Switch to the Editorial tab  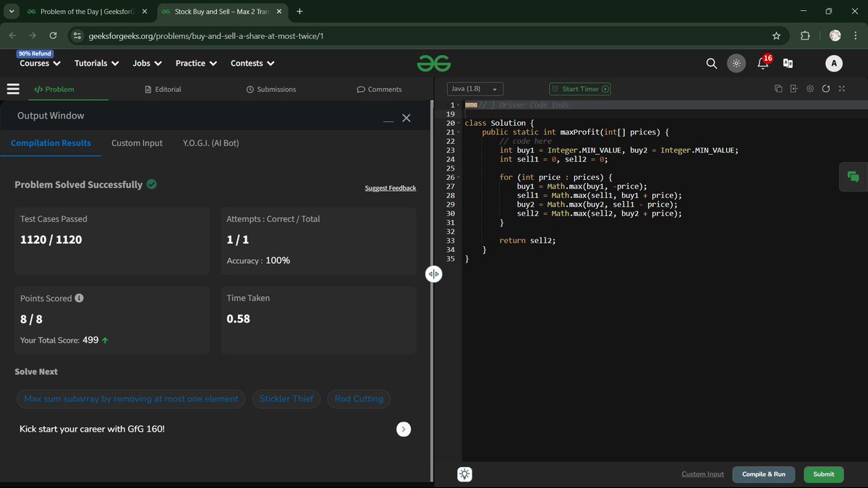163,90
